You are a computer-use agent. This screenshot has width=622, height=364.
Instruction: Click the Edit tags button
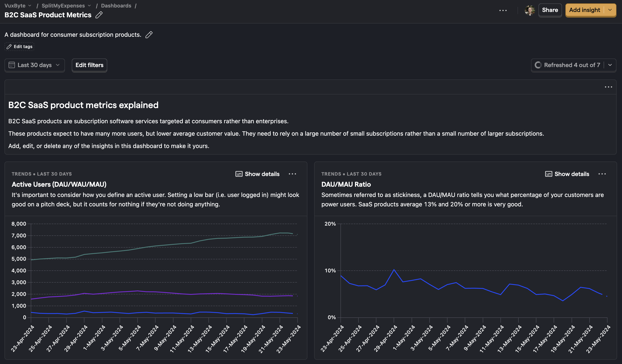19,46
